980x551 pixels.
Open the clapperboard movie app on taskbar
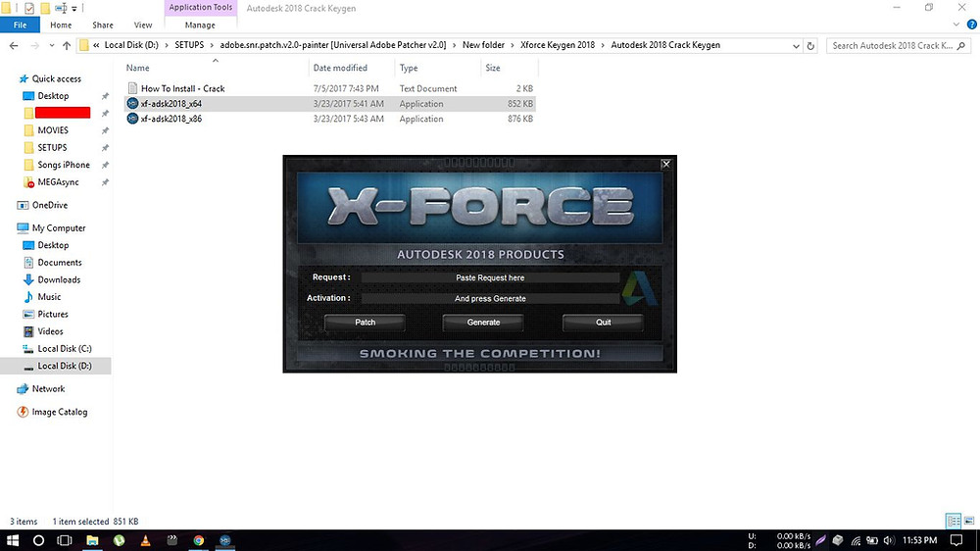[x=171, y=540]
